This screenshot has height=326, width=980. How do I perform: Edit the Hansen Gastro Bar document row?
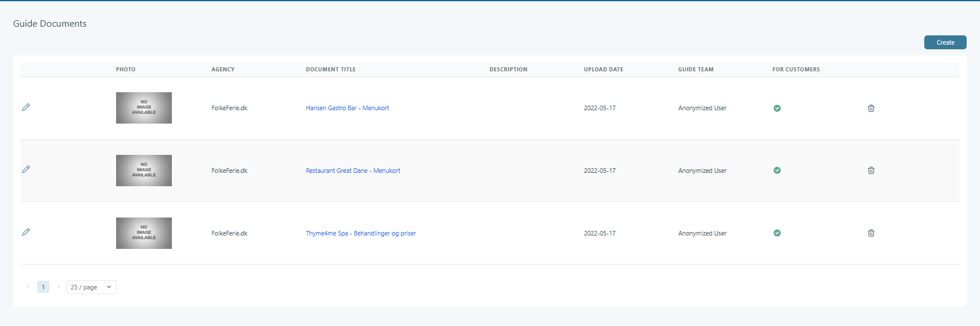coord(26,107)
